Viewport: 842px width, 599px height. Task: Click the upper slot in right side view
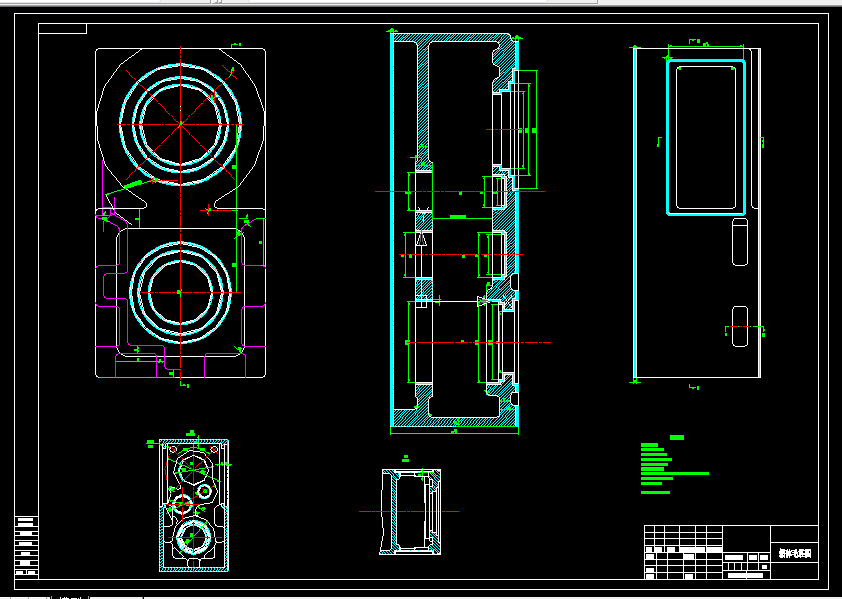(x=740, y=242)
